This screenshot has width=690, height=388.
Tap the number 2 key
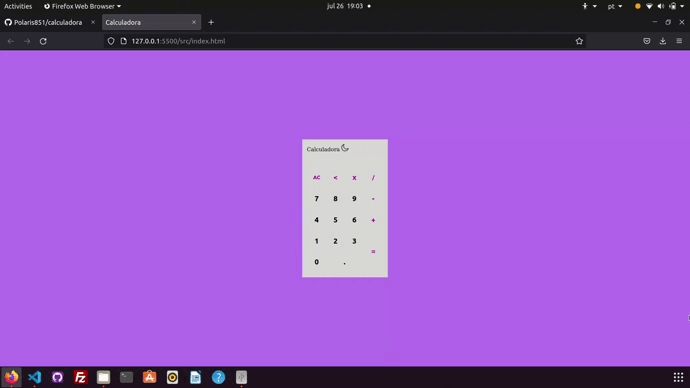click(335, 241)
